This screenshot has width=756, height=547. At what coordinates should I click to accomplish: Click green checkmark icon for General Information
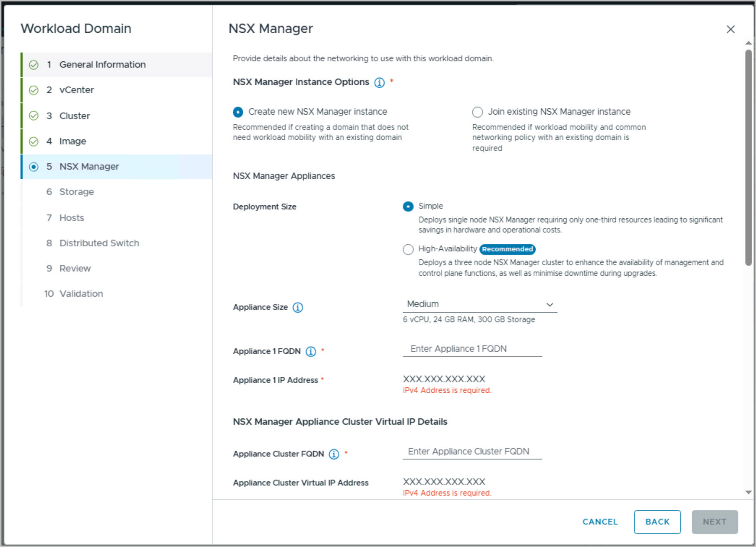(x=34, y=65)
